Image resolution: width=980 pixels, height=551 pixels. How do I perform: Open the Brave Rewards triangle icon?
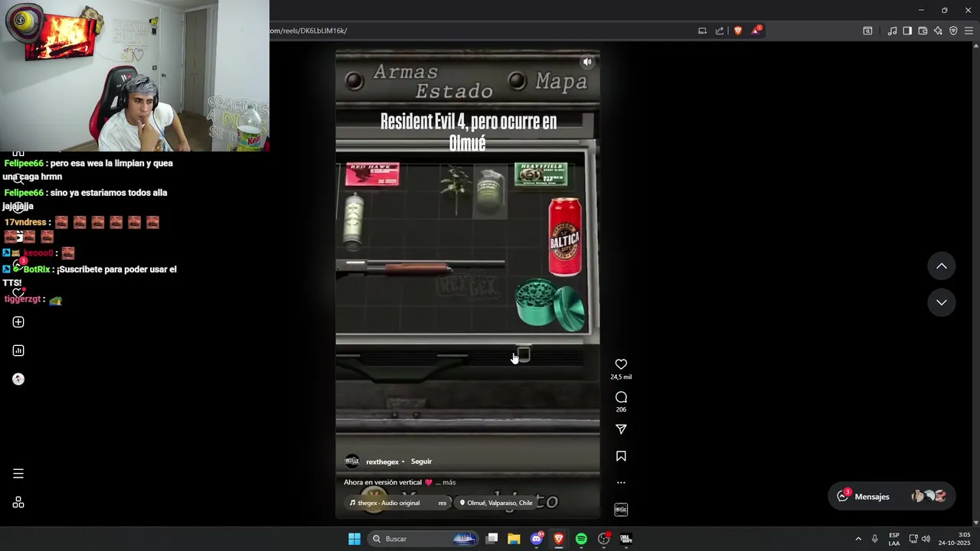click(x=756, y=31)
